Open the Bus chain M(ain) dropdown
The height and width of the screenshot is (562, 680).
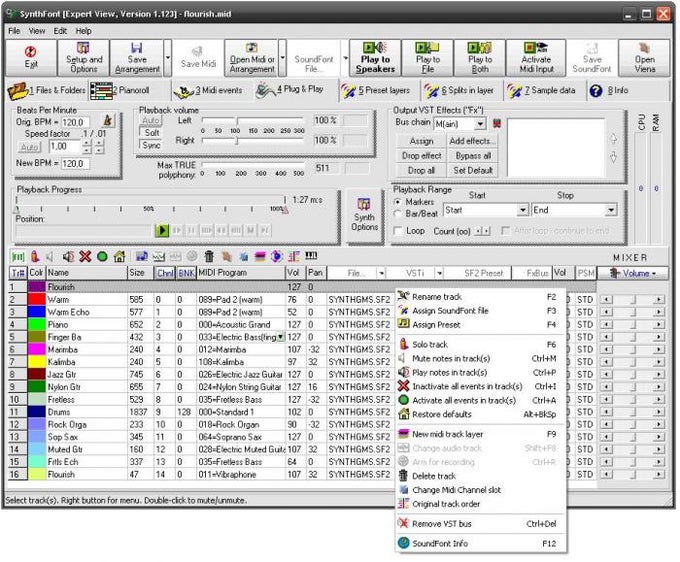click(x=480, y=124)
